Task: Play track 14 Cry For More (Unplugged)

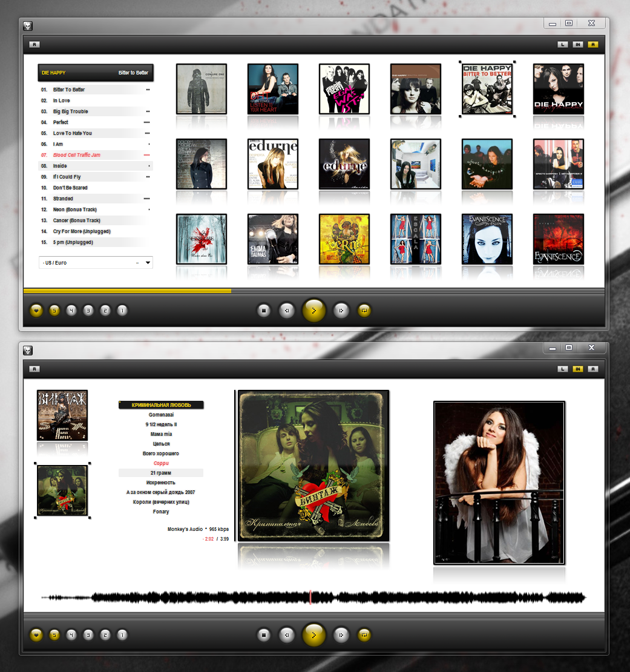Action: tap(96, 231)
